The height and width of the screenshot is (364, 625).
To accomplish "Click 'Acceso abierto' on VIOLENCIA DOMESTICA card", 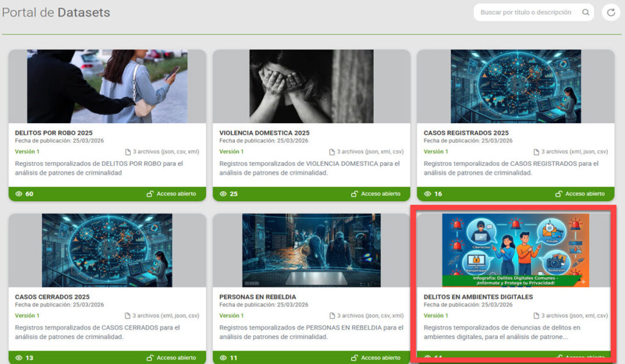I will click(x=380, y=194).
